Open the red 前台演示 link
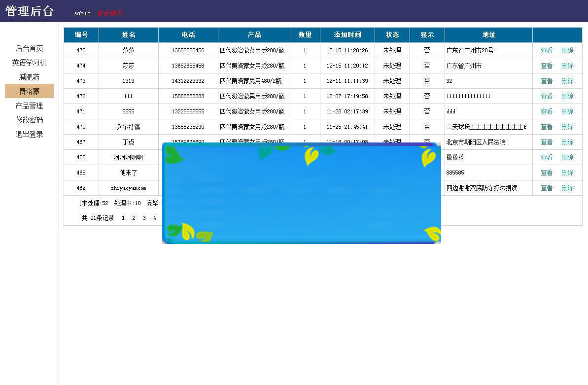Screen dimensions: 588x385 109,13
